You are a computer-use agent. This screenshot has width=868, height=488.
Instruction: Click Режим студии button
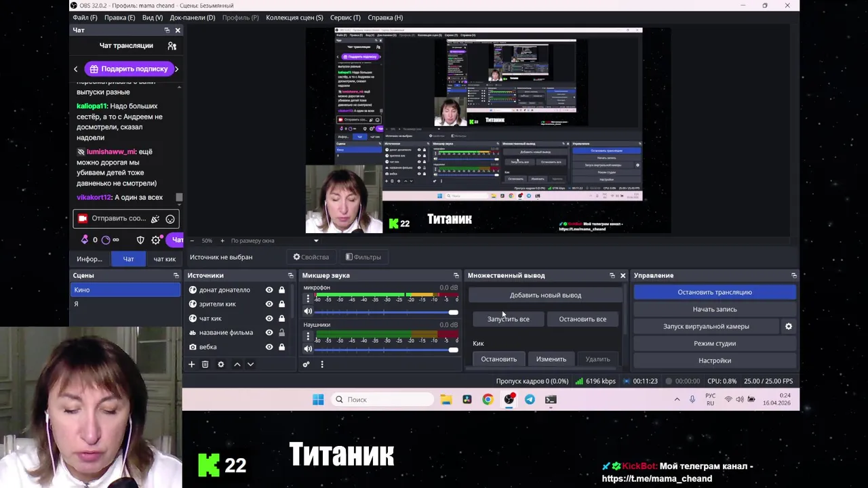[x=715, y=344]
